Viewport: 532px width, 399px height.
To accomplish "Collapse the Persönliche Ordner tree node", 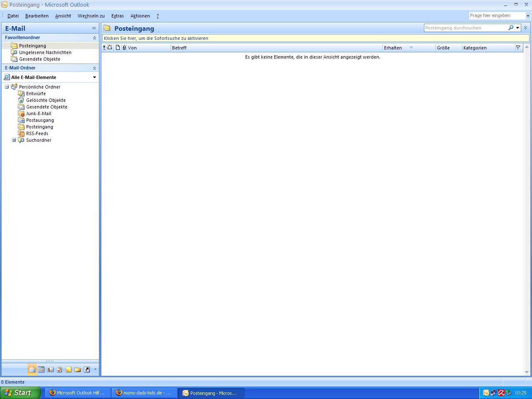I will point(7,87).
